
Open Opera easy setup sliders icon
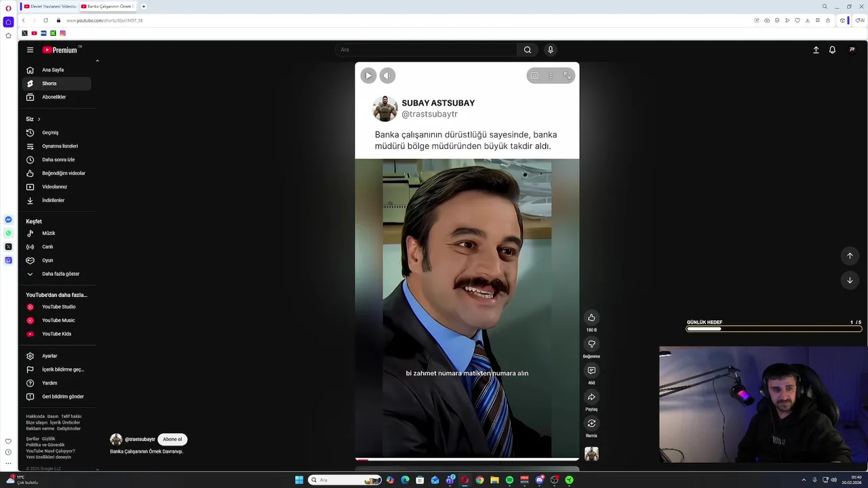pos(818,20)
